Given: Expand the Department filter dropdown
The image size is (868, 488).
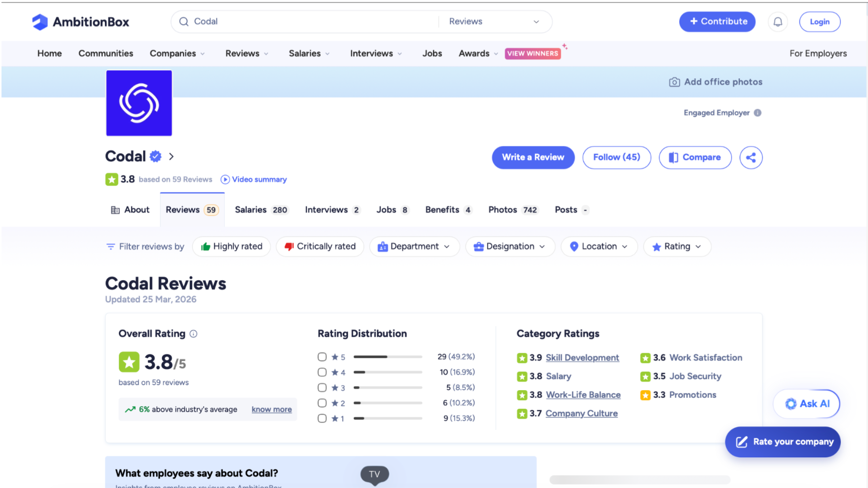Looking at the screenshot, I should pos(414,247).
